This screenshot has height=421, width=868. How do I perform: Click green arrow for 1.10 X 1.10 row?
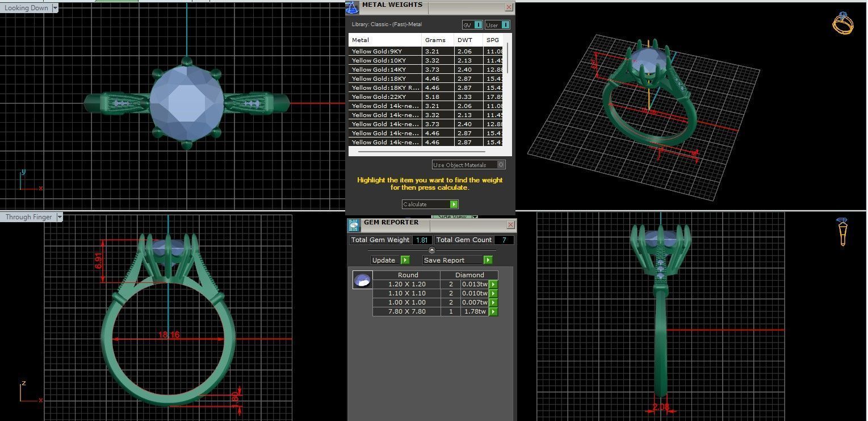[x=493, y=294]
